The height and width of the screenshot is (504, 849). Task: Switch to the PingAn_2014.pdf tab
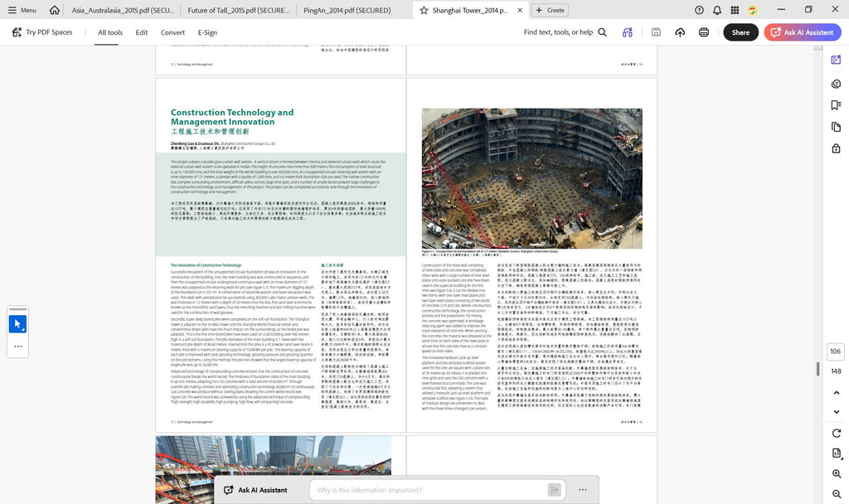tap(347, 10)
